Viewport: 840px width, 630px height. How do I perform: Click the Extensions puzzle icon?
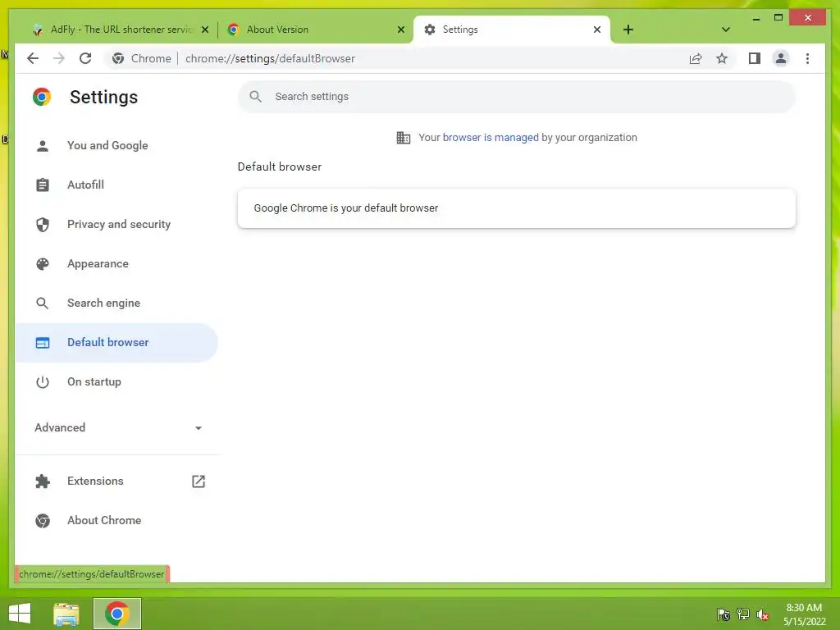tap(43, 481)
